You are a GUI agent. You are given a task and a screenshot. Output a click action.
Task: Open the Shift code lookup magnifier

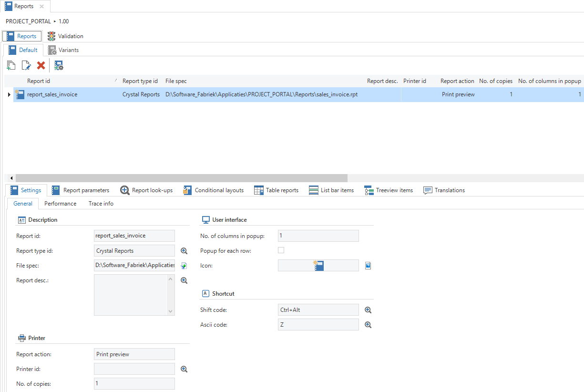368,310
